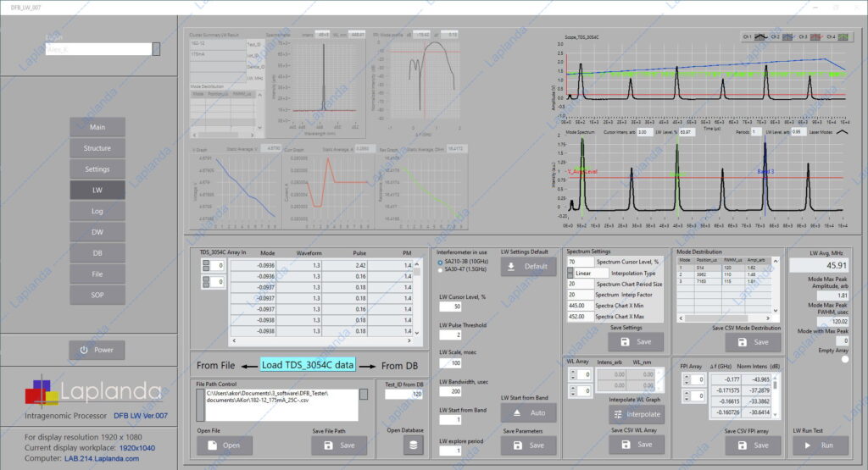
Task: Click the Auto LW Start from Band button
Action: (528, 412)
